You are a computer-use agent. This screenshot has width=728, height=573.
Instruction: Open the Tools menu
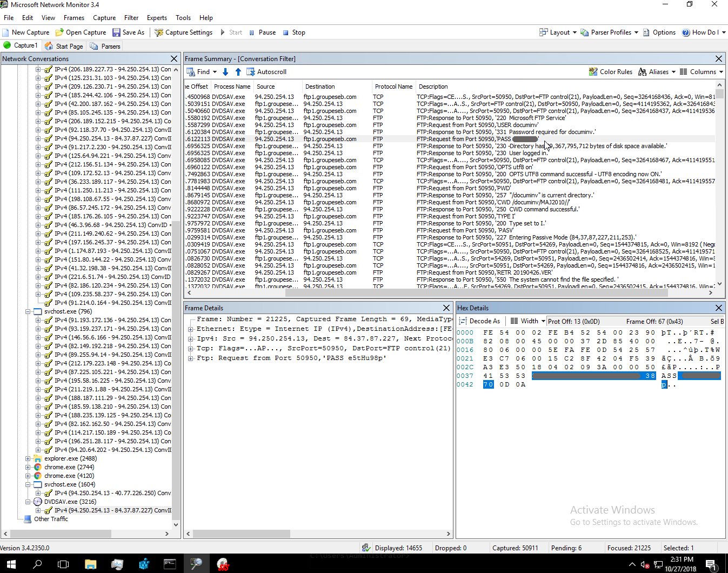pyautogui.click(x=183, y=18)
